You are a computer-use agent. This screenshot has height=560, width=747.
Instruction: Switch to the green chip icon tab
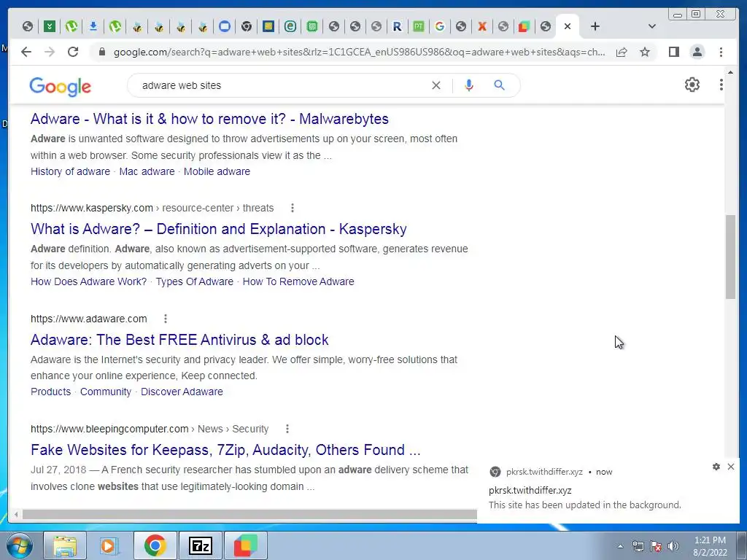tap(312, 26)
